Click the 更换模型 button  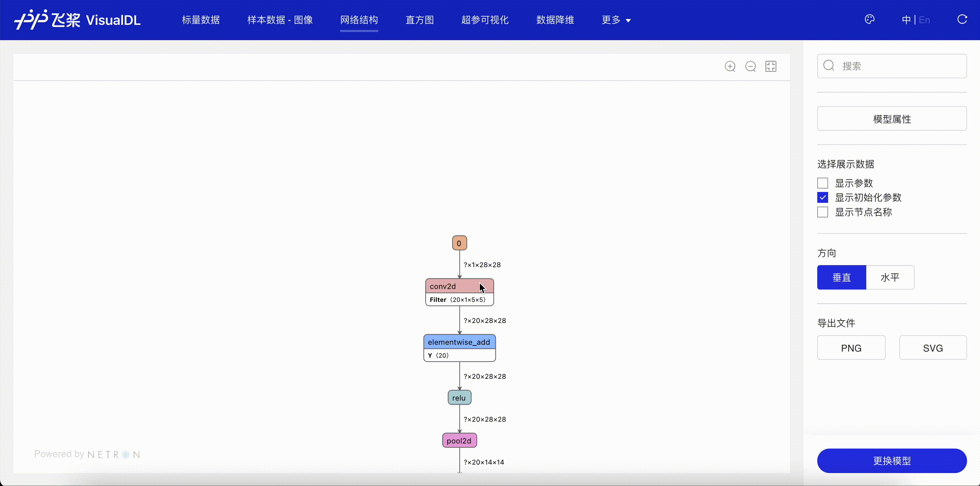point(891,460)
